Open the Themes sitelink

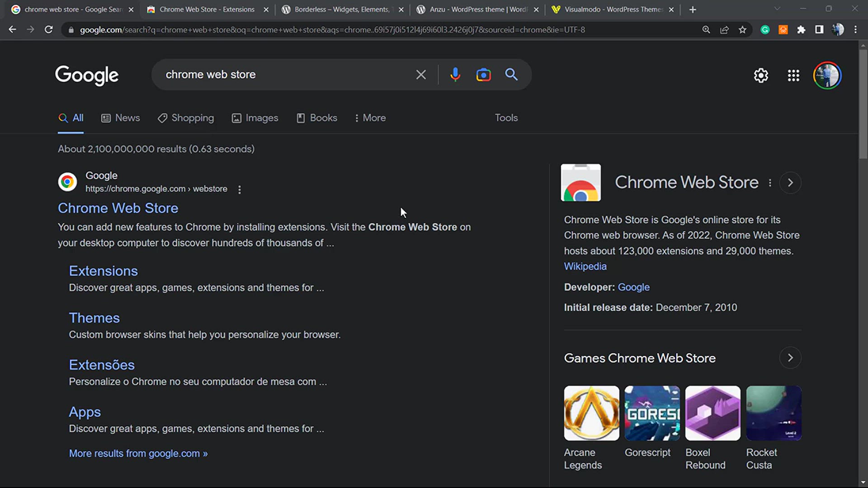94,318
